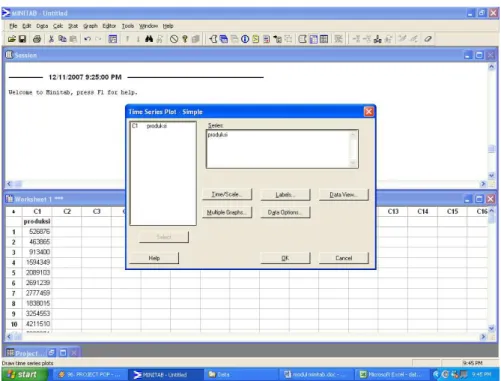Click the Undo arrow icon

point(87,39)
